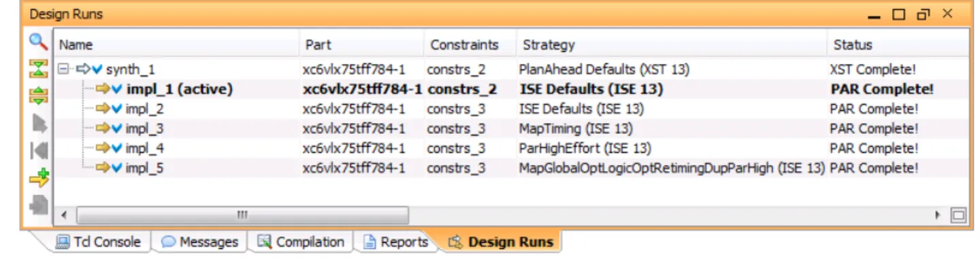Click 'PAR Complete!' status of impl_3

tap(874, 128)
